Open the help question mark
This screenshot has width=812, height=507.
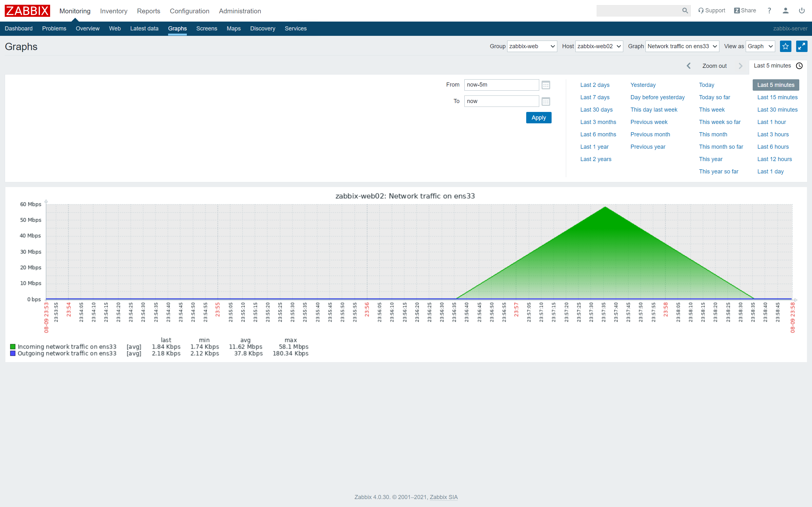point(769,11)
